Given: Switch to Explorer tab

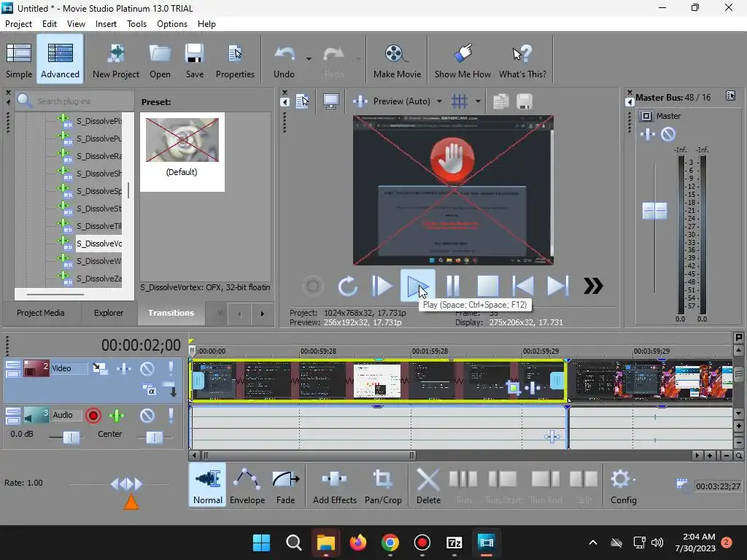Looking at the screenshot, I should click(x=109, y=313).
